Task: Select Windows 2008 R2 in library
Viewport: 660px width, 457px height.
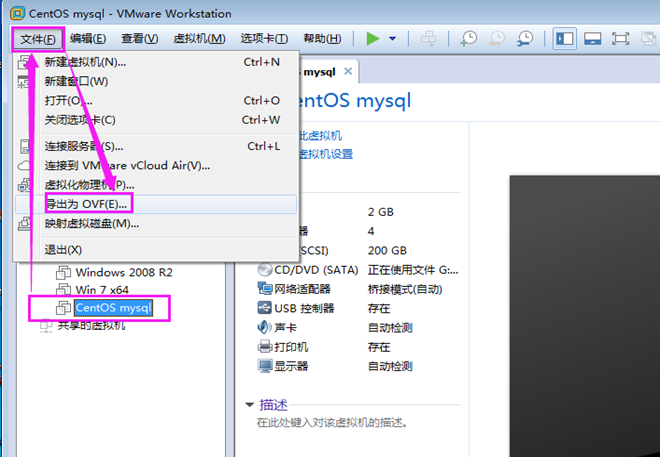Action: point(124,273)
